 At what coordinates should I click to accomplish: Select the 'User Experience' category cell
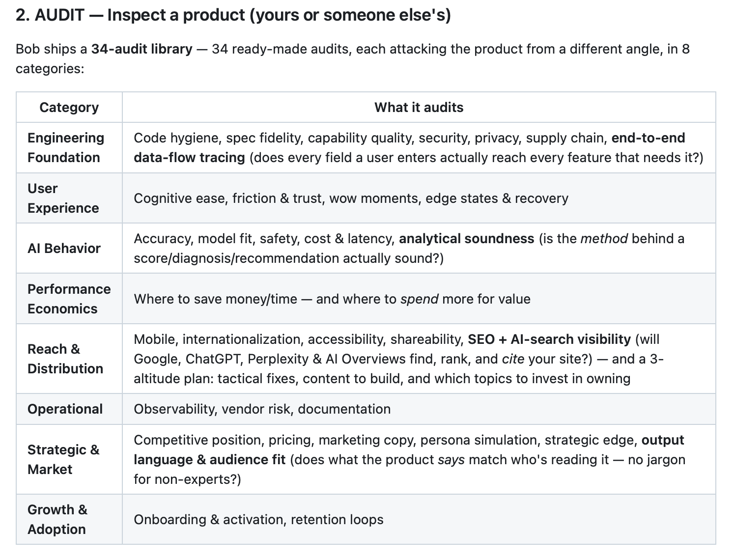[69, 198]
